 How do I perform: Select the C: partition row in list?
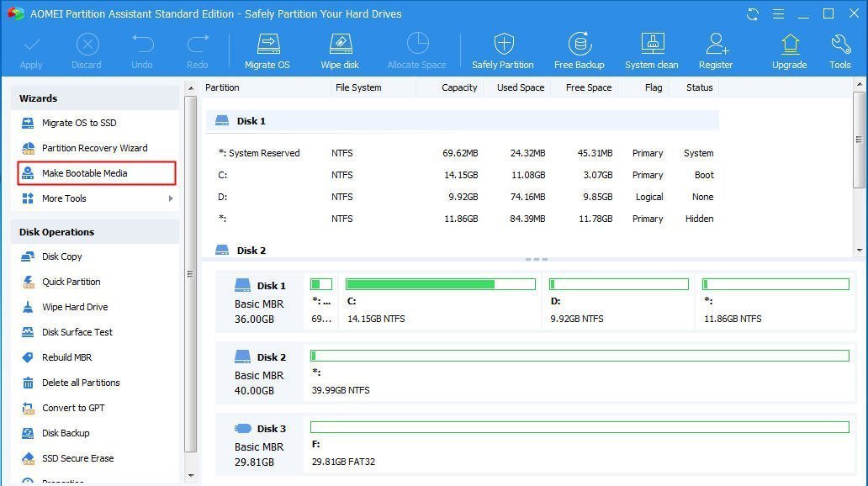pos(463,175)
